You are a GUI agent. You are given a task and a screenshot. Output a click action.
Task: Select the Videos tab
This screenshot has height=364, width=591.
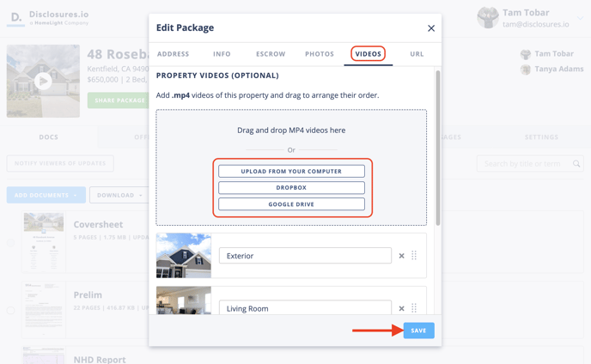coord(369,54)
